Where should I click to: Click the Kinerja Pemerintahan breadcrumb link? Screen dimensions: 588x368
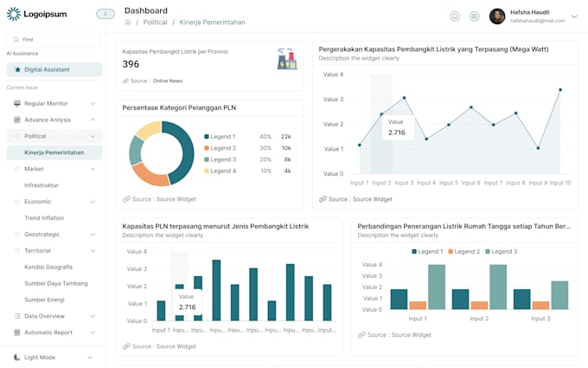point(212,23)
